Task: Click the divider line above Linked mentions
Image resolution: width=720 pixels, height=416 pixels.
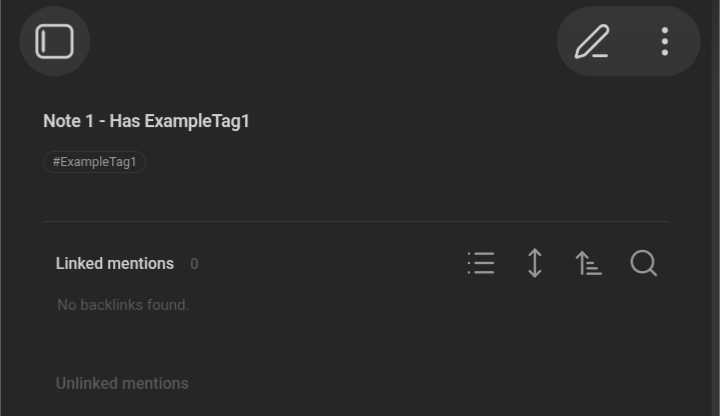Action: (355, 222)
